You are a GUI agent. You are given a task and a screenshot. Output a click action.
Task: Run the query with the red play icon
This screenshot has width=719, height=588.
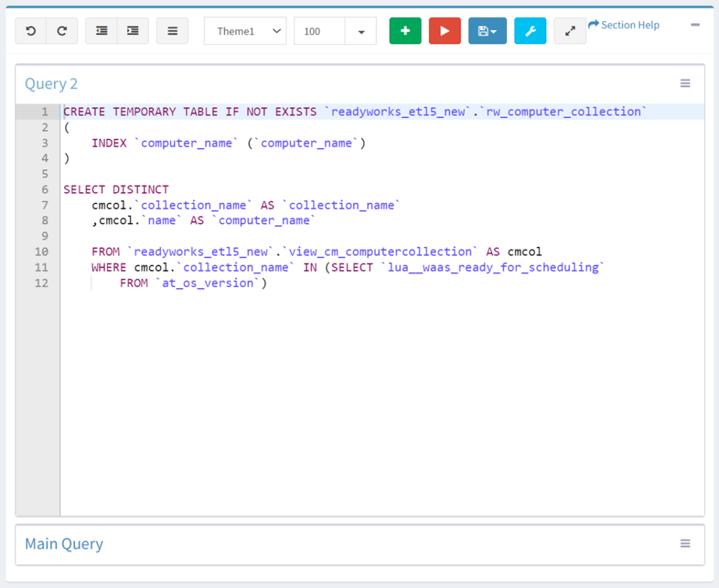click(444, 30)
